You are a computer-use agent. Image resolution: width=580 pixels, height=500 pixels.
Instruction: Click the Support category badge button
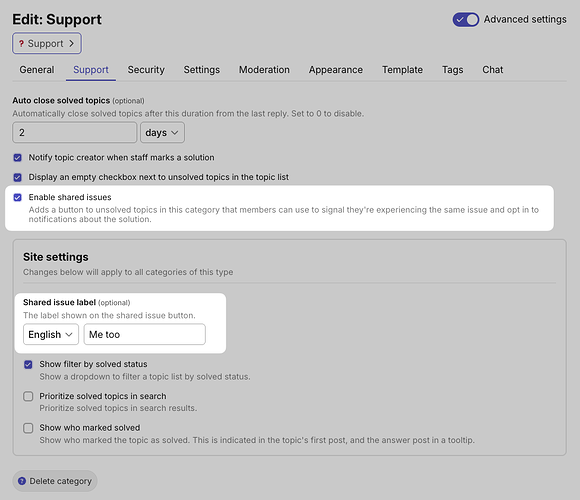[x=47, y=44]
